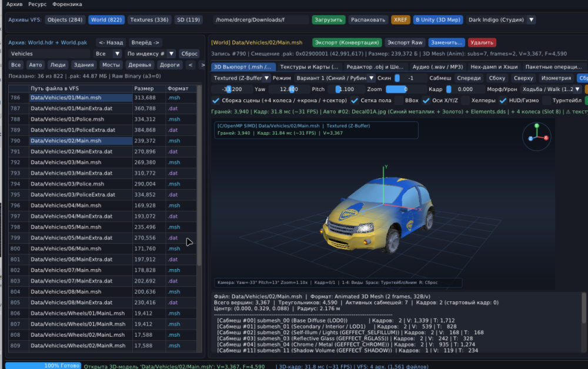This screenshot has height=369, width=588.
Task: Open the Вариант 1 (Синий / Рубин) dropdown
Action: [x=335, y=78]
